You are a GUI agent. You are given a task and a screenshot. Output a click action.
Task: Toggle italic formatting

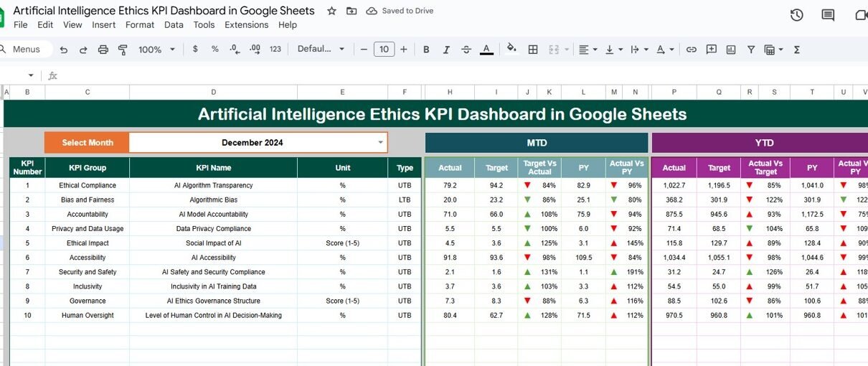click(x=446, y=50)
